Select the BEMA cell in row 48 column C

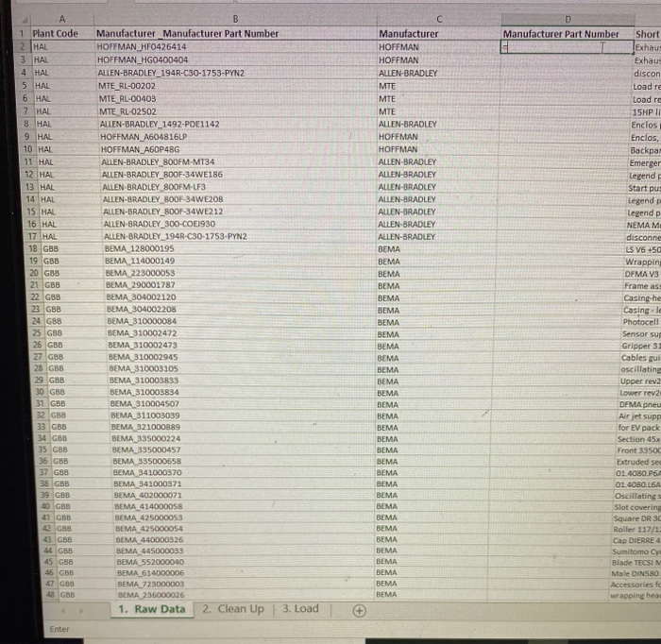pos(431,594)
